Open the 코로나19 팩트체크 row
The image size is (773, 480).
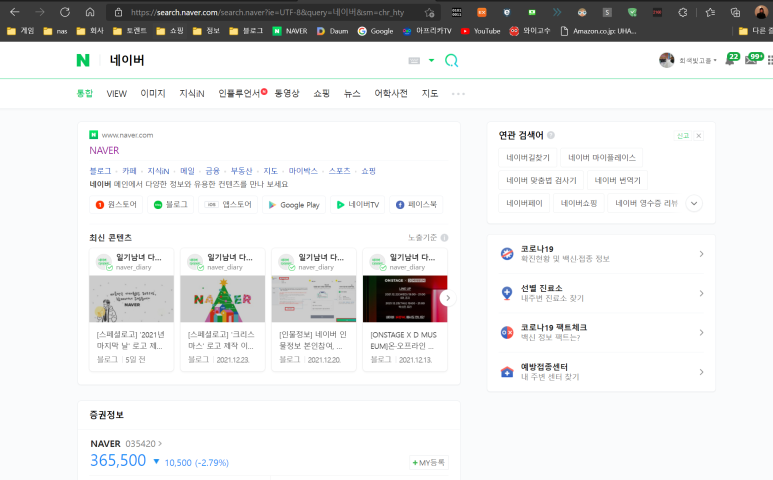point(601,333)
